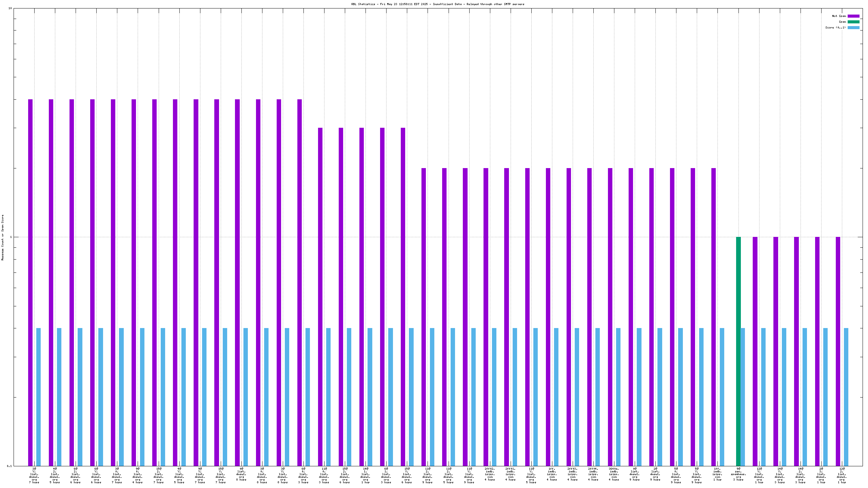Click the y-axis tick label 1

(x=11, y=237)
